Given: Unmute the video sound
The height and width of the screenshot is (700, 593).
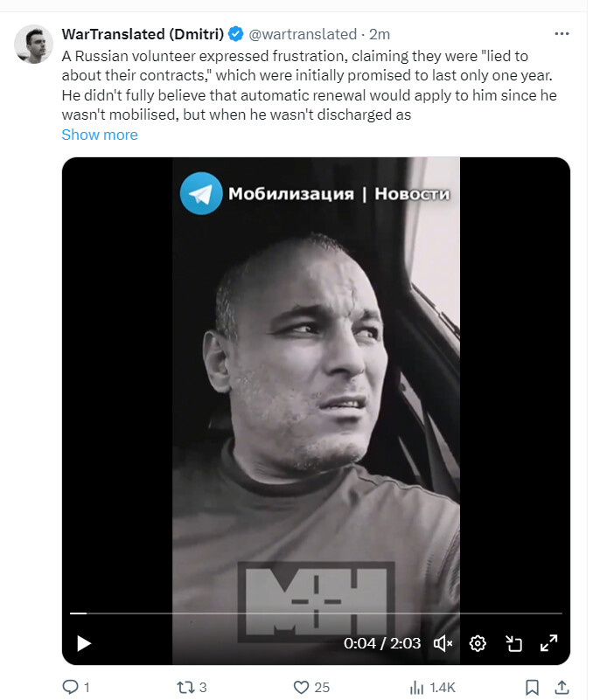Looking at the screenshot, I should click(443, 643).
